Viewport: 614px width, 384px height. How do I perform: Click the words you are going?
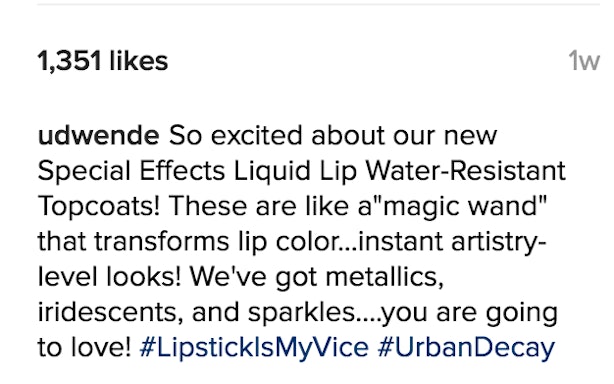tap(470, 312)
